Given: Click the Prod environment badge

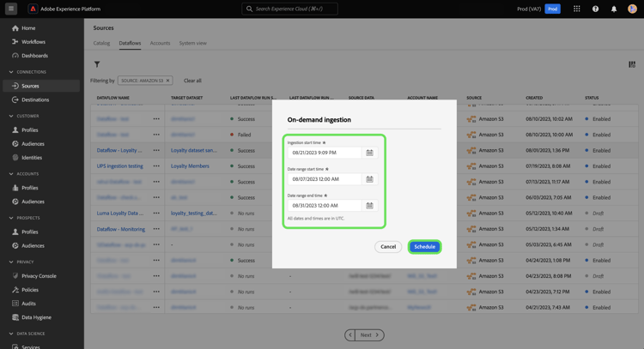Looking at the screenshot, I should point(552,9).
